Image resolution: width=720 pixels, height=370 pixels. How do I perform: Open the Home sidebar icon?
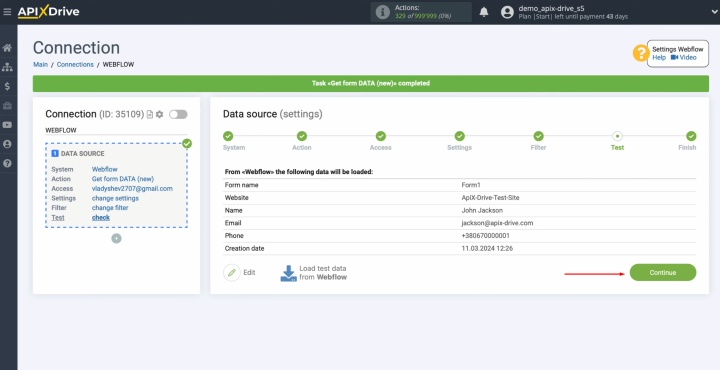[7, 48]
